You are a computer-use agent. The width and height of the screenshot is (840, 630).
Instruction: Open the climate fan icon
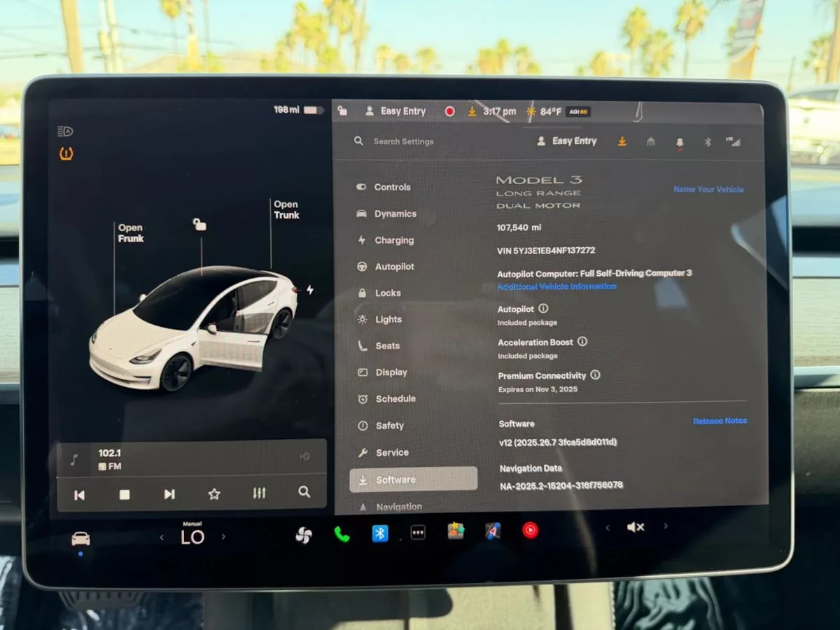[304, 535]
